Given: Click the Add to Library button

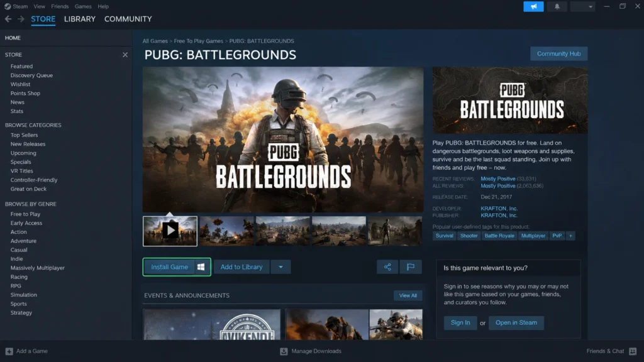Looking at the screenshot, I should [x=241, y=266].
